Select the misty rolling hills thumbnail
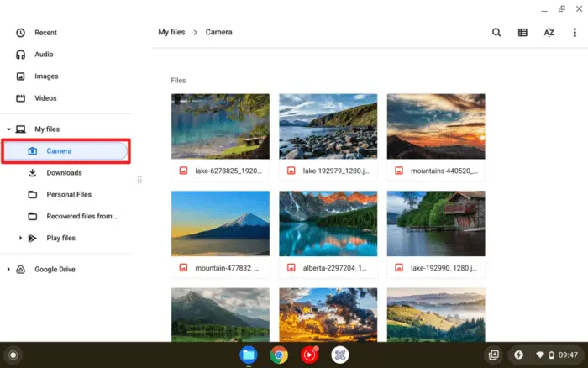 (x=436, y=315)
